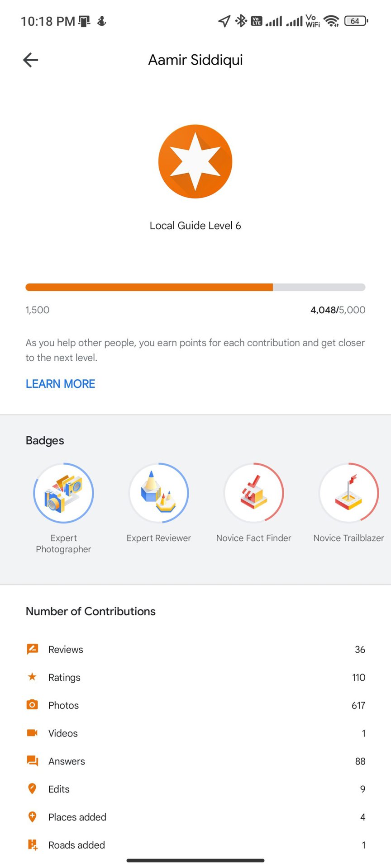This screenshot has width=391, height=868.
Task: Tap the Edits pin icon
Action: (x=32, y=789)
